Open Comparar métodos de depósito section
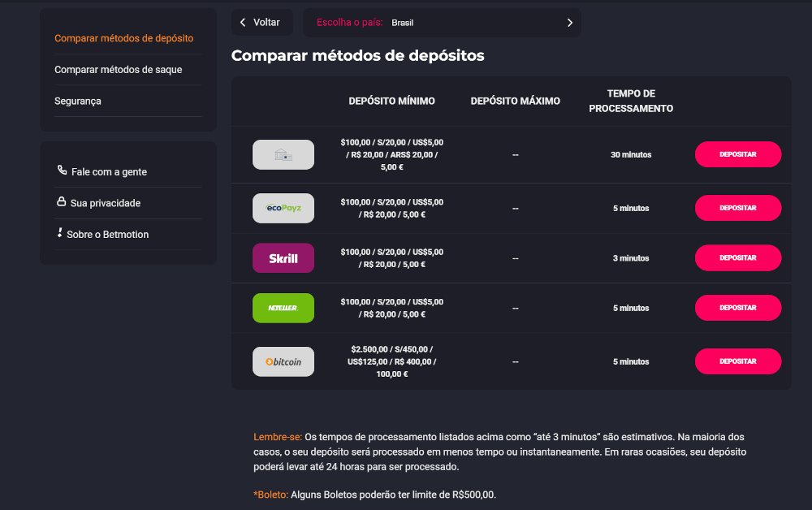The height and width of the screenshot is (510, 812). (x=123, y=38)
